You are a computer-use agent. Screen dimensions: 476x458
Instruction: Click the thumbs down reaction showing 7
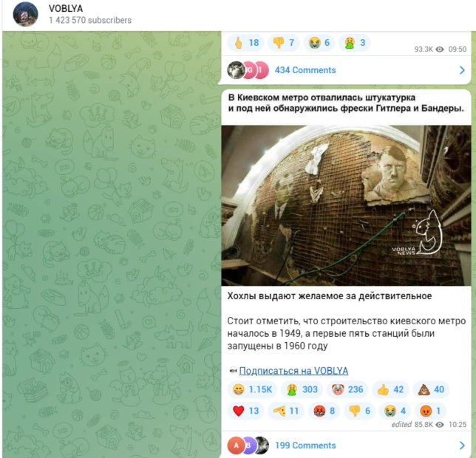point(283,43)
